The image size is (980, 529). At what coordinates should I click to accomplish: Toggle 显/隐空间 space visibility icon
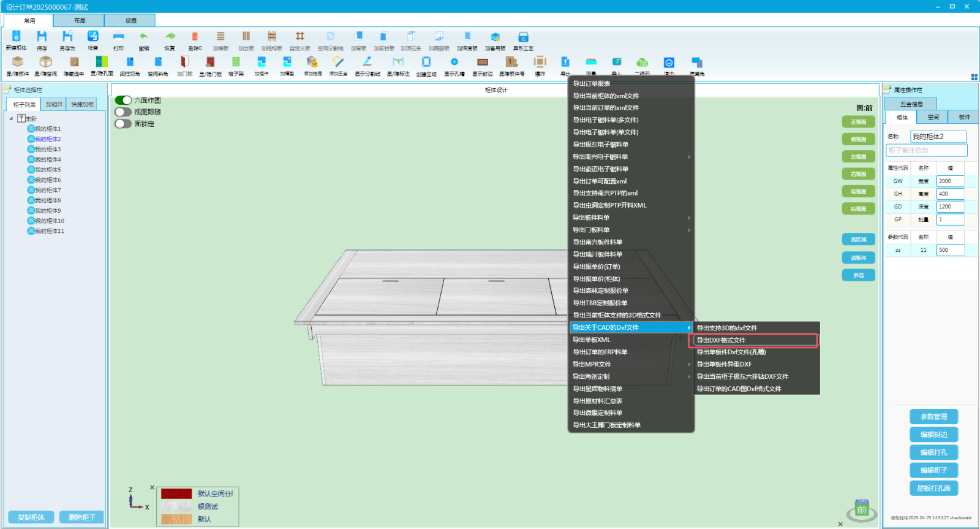45,62
